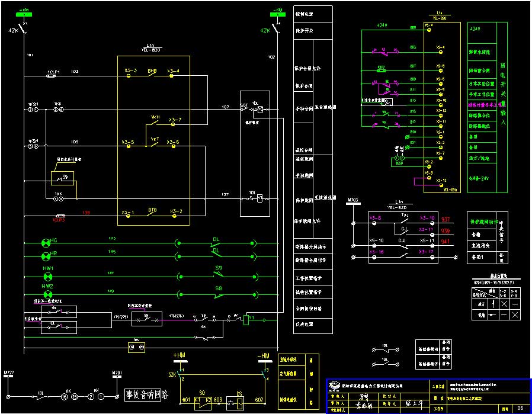Click sheet number 06 in title block
The image size is (532, 414).
(x=520, y=408)
